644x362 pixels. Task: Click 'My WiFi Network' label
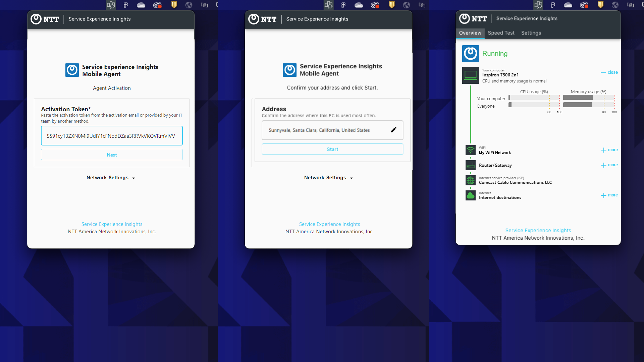495,153
